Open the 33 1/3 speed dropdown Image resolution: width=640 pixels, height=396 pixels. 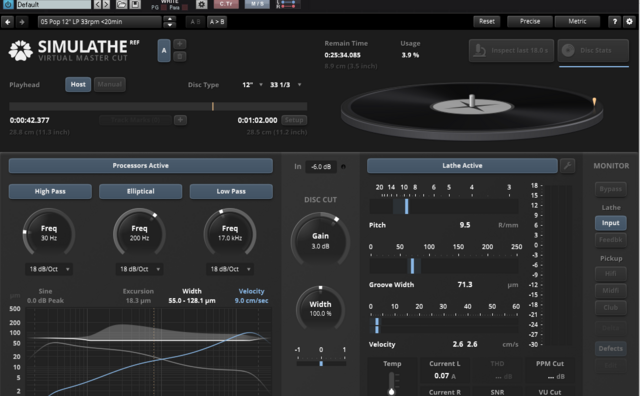(285, 85)
